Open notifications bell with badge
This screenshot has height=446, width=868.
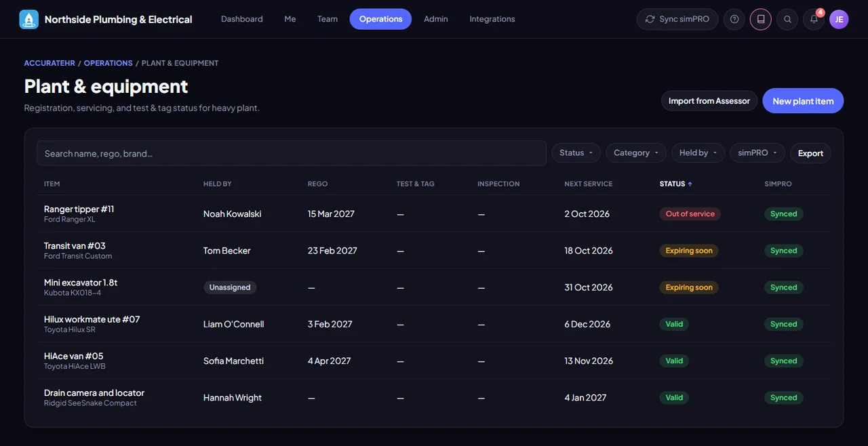[x=814, y=19]
